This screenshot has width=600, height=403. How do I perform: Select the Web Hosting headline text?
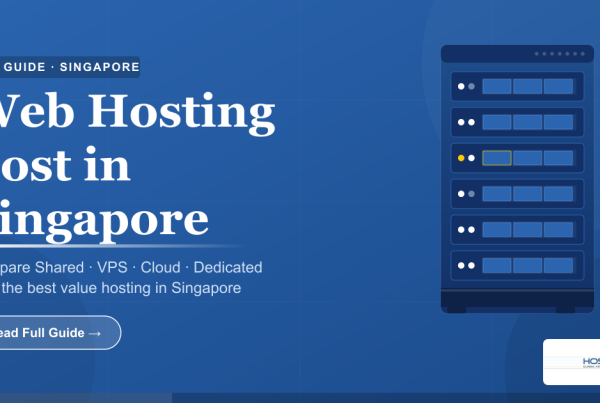137,112
